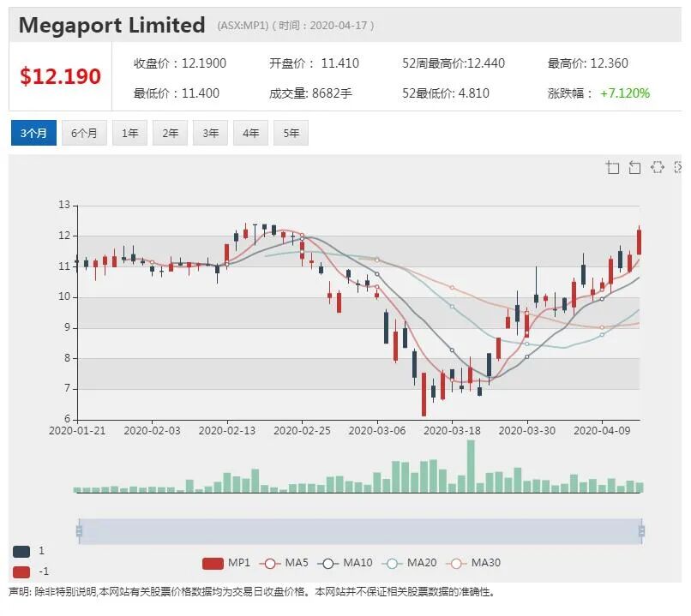Click the 13 label on the y-axis
Viewport: 691px width, 616px height.
64,205
